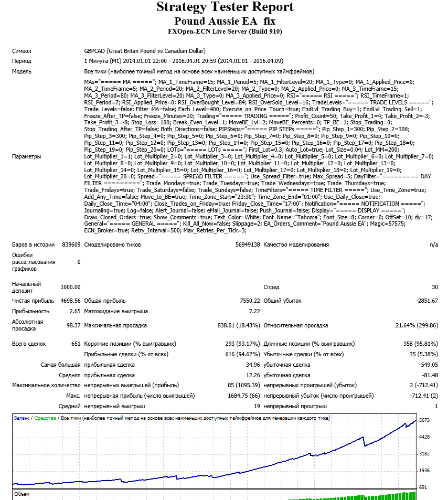448x500 pixels.
Task: Click the Средства chart legend label
Action: (45, 418)
